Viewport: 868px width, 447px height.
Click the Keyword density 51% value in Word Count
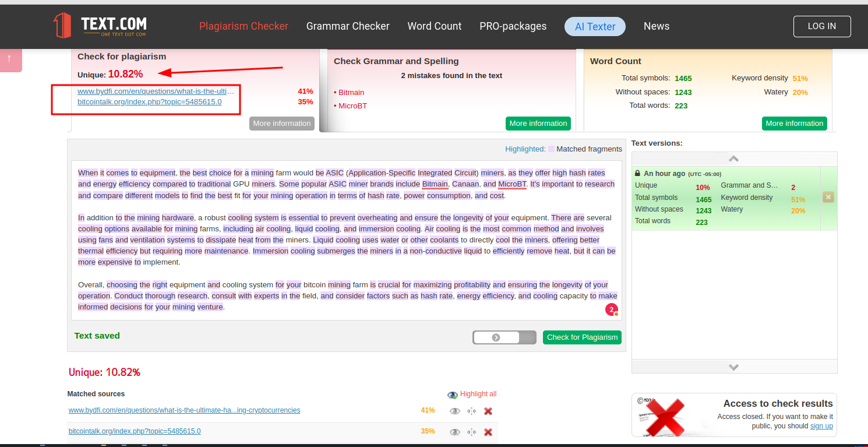pos(800,78)
